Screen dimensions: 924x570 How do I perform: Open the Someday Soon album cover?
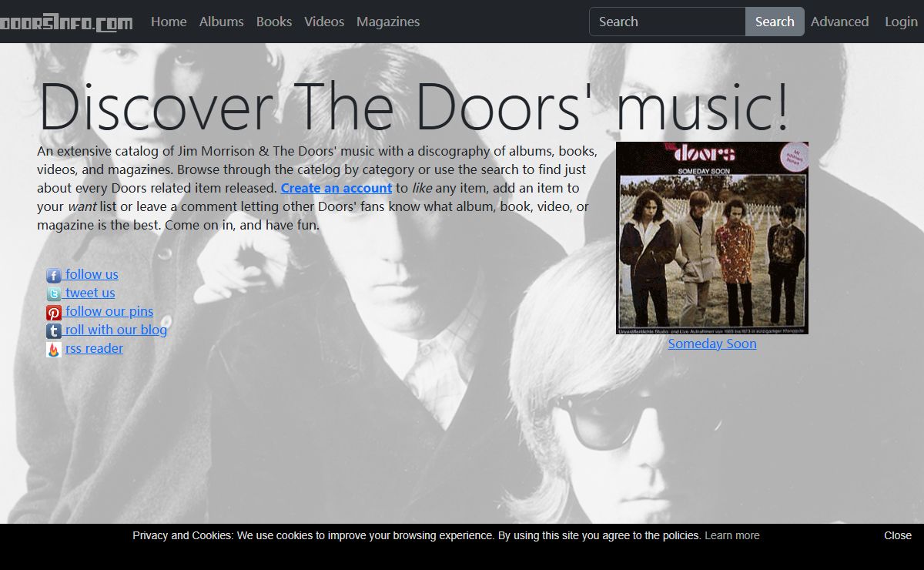coord(712,238)
